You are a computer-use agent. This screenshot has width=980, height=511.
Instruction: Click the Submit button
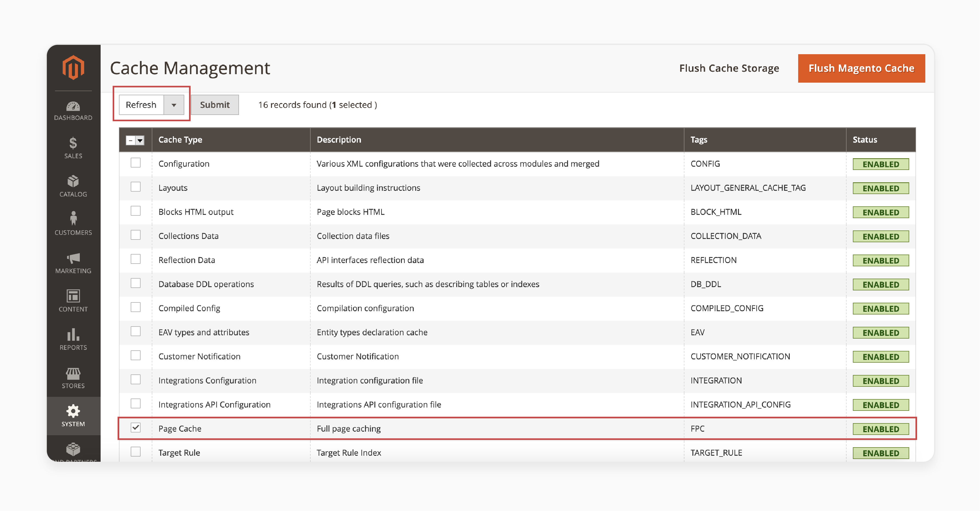215,105
